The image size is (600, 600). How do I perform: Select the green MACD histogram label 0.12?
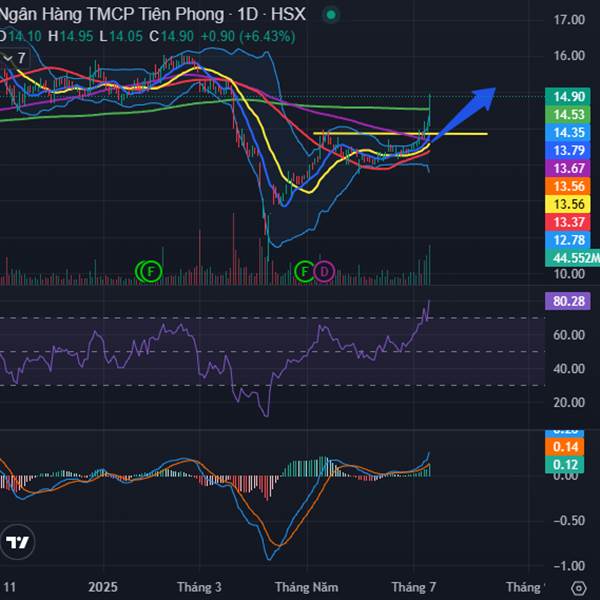(x=565, y=465)
